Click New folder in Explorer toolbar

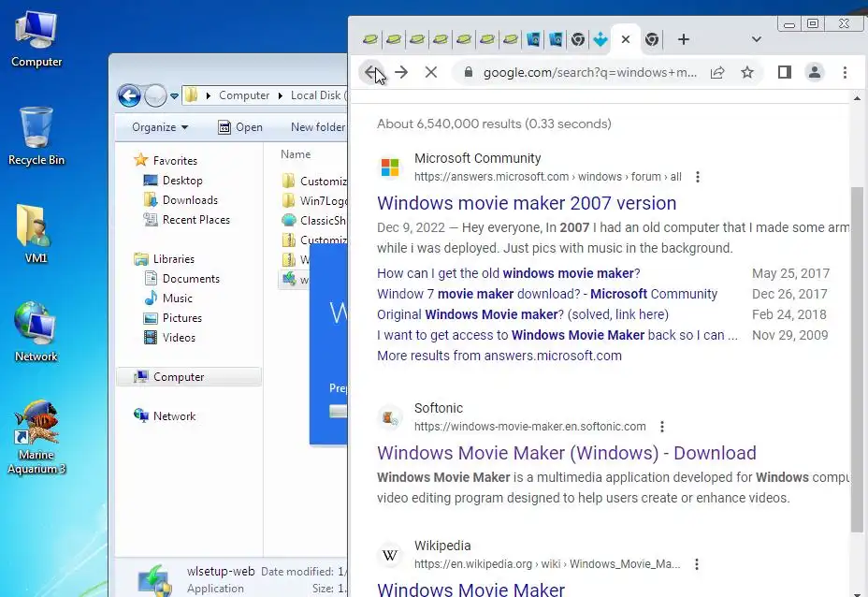(318, 127)
